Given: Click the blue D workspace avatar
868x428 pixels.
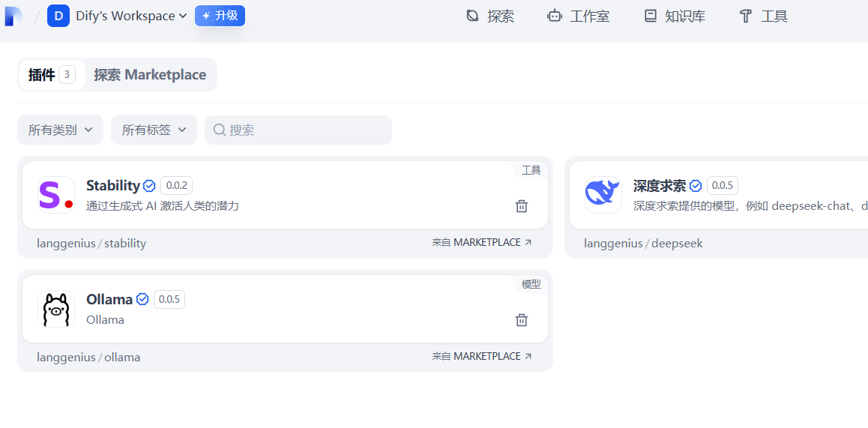Looking at the screenshot, I should click(x=58, y=16).
